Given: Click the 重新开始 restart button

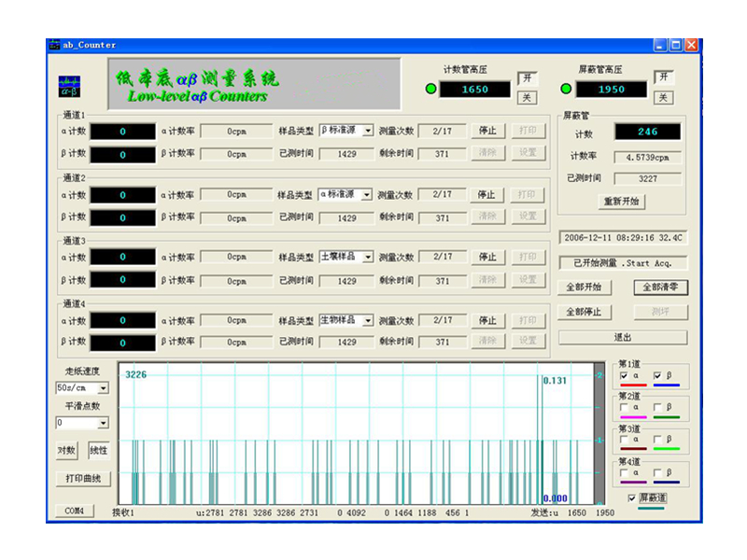Looking at the screenshot, I should 622,202.
